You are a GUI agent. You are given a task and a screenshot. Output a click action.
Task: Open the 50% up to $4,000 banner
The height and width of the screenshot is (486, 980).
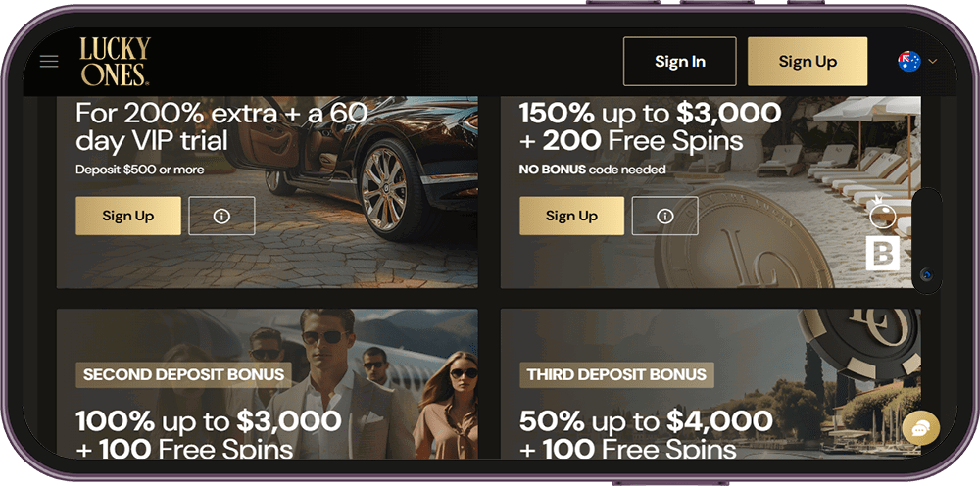click(x=710, y=383)
